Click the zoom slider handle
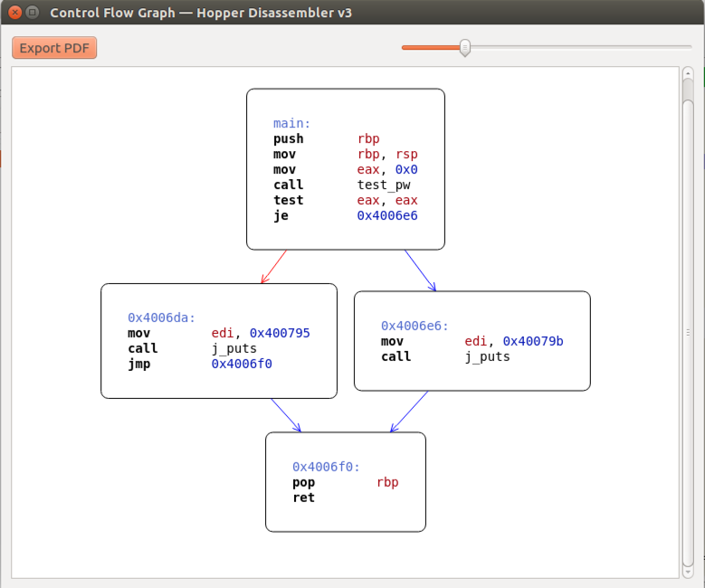Image resolution: width=705 pixels, height=588 pixels. click(x=464, y=47)
